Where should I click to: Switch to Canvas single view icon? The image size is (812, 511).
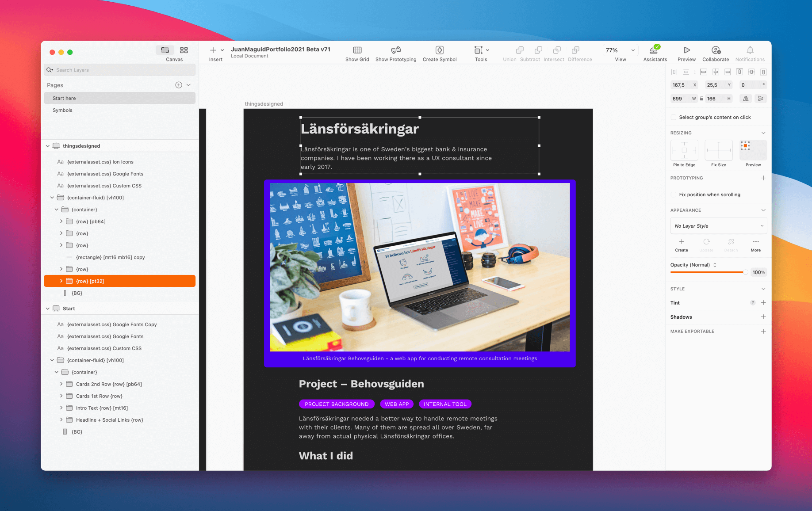coord(165,50)
